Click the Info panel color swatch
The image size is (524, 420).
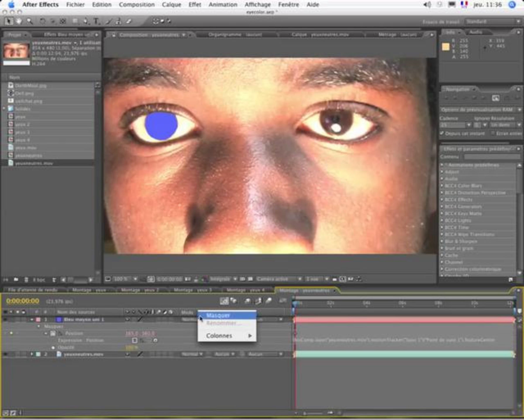(x=445, y=47)
